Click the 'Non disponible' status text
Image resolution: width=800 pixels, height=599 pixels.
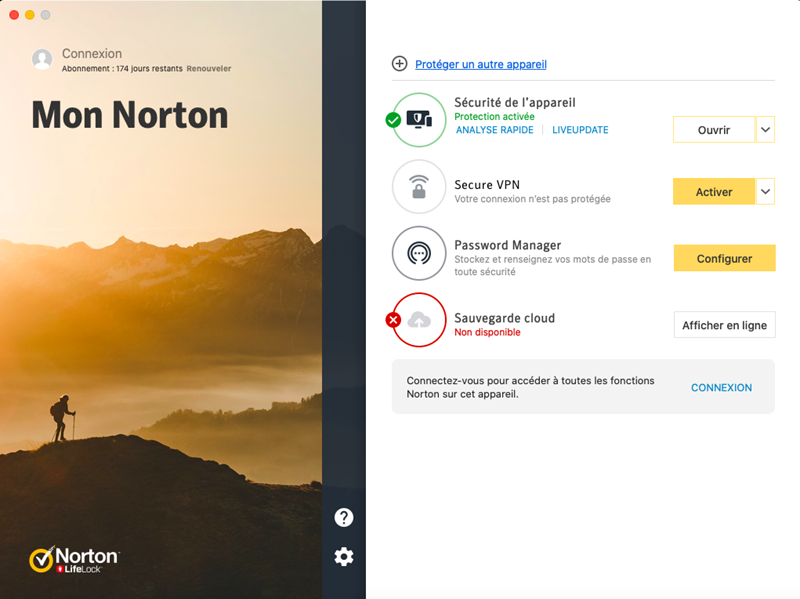point(487,332)
